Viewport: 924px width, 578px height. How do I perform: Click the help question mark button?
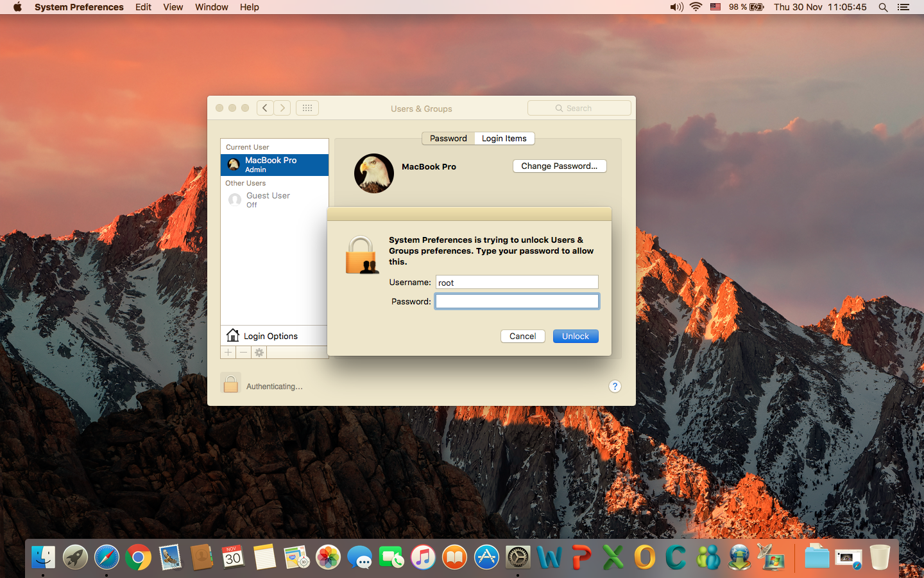coord(615,386)
